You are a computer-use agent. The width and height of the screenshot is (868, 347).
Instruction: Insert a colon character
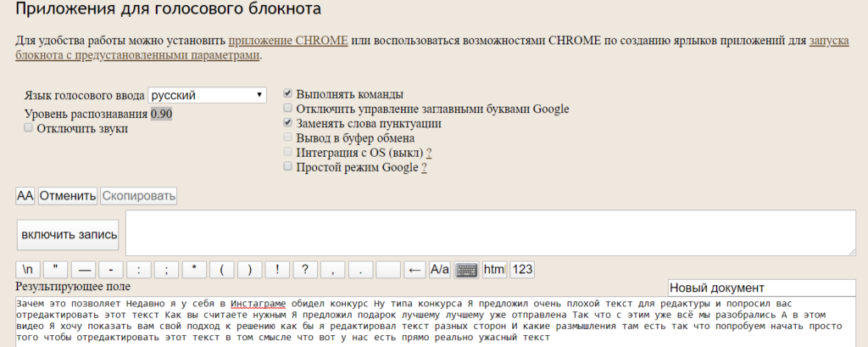click(139, 270)
